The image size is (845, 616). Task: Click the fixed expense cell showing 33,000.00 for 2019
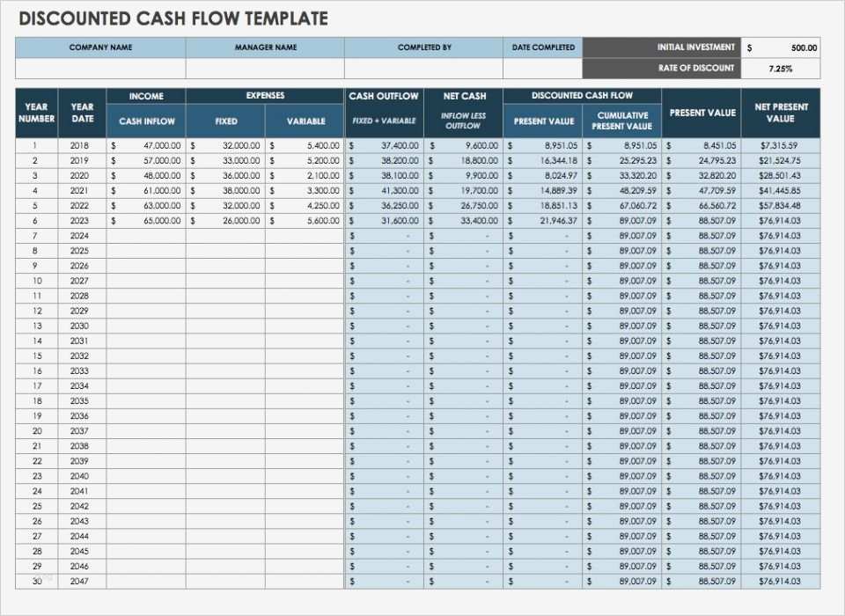point(225,160)
